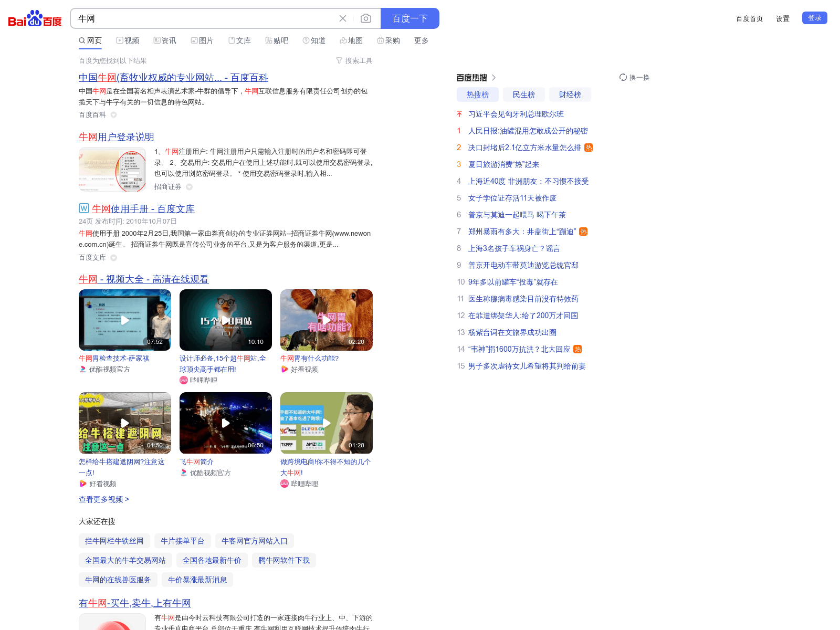The width and height of the screenshot is (840, 630).
Task: Refresh hot list via 换一换
Action: click(634, 78)
